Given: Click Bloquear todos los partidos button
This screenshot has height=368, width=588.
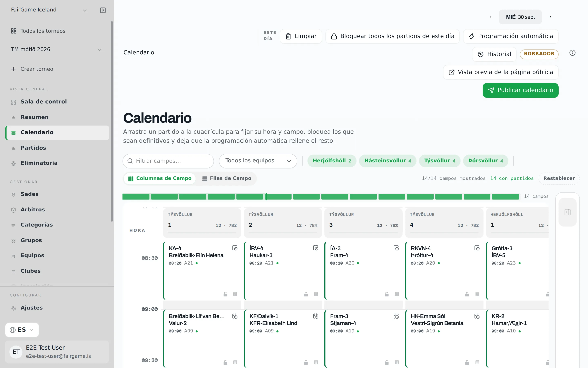Looking at the screenshot, I should (392, 36).
